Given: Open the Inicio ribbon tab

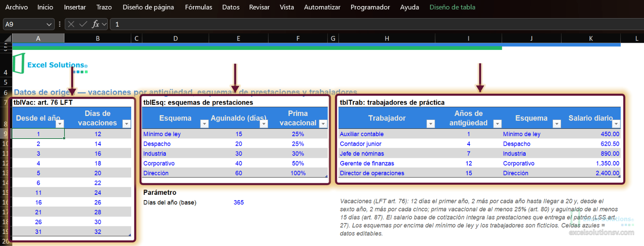Looking at the screenshot, I should [45, 7].
